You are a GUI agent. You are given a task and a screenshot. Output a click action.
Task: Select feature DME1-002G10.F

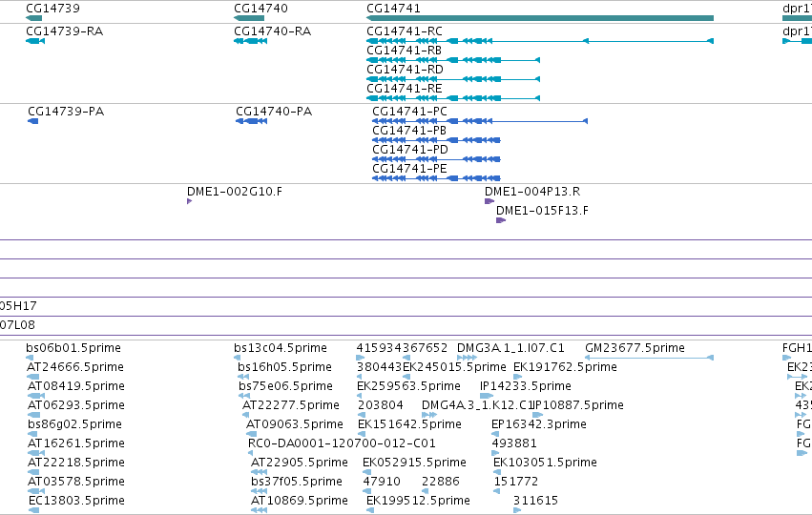(235, 192)
